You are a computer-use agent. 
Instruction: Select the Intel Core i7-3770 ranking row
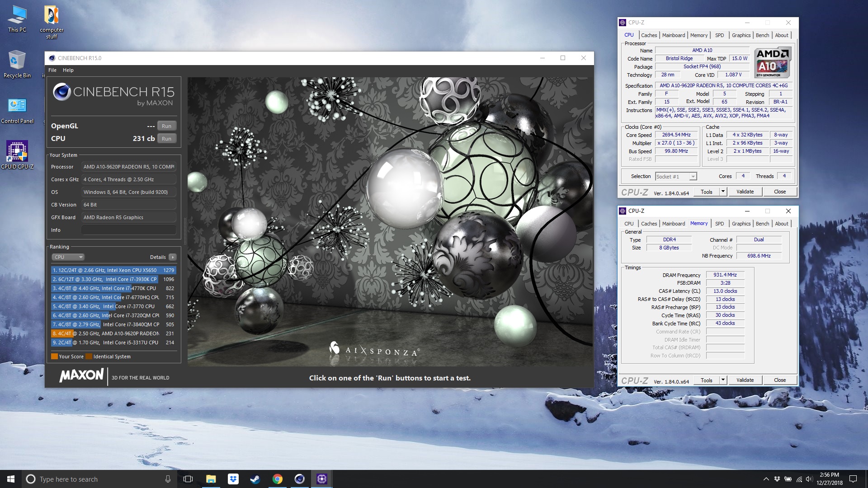(x=113, y=306)
